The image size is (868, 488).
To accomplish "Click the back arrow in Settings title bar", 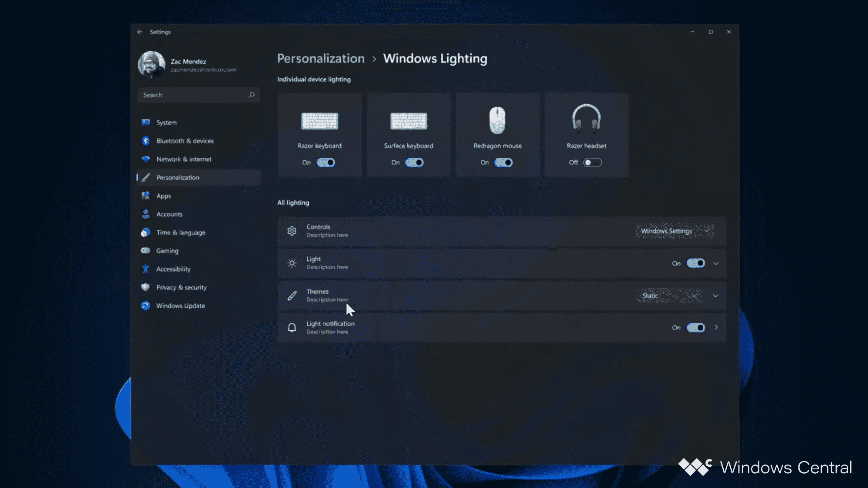I will coord(140,32).
